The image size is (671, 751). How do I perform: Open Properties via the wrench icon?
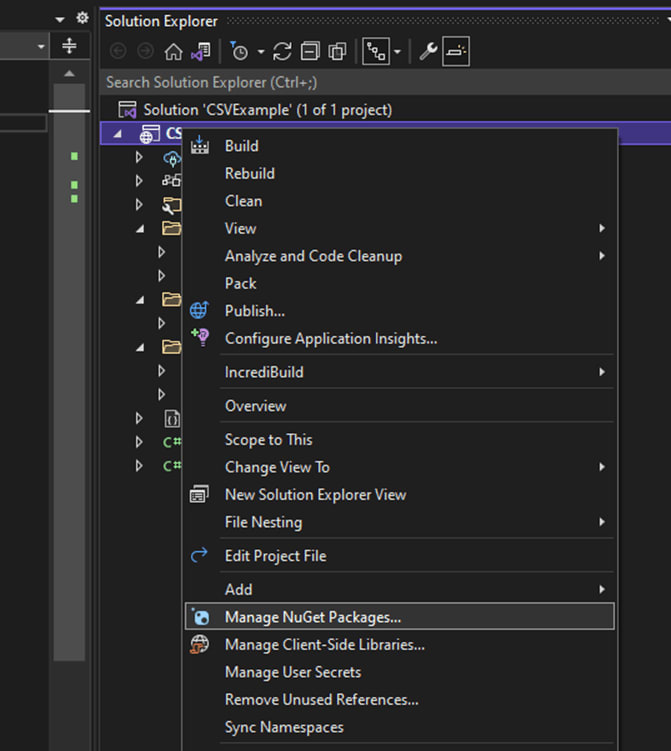click(428, 52)
